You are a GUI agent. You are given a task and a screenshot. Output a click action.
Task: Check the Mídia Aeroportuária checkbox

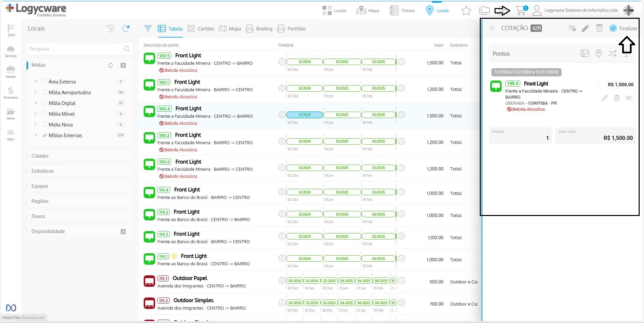[44, 92]
